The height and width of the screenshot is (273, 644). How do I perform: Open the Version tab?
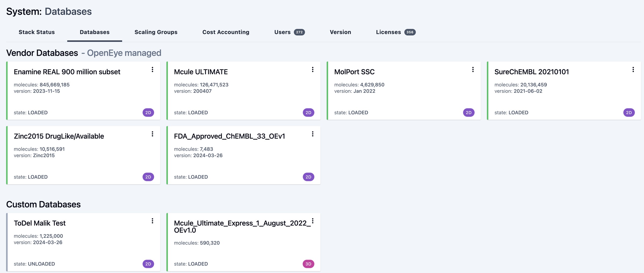pyautogui.click(x=340, y=32)
